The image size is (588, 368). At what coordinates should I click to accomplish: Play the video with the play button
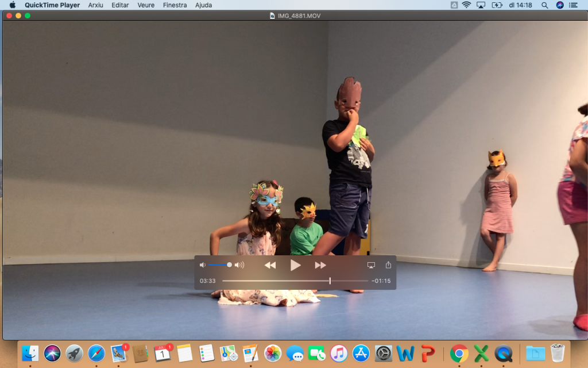[x=295, y=265]
